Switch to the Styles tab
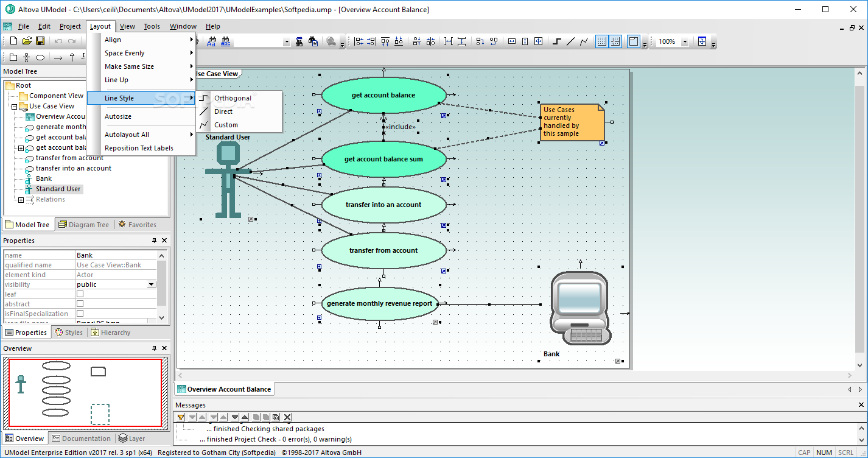 point(69,333)
